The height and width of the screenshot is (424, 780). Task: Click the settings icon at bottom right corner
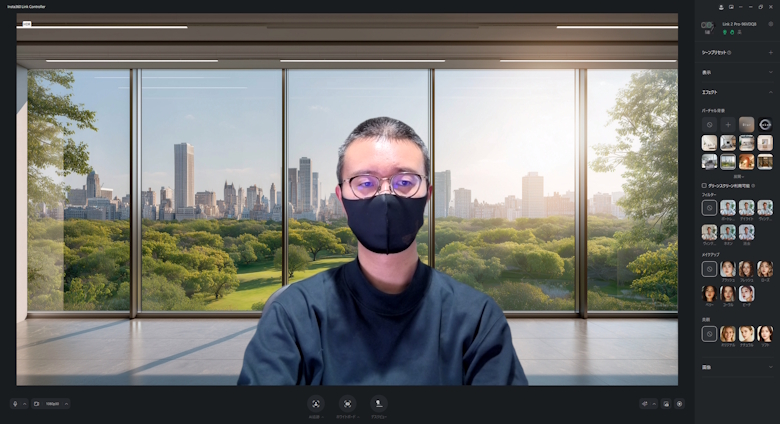[679, 404]
